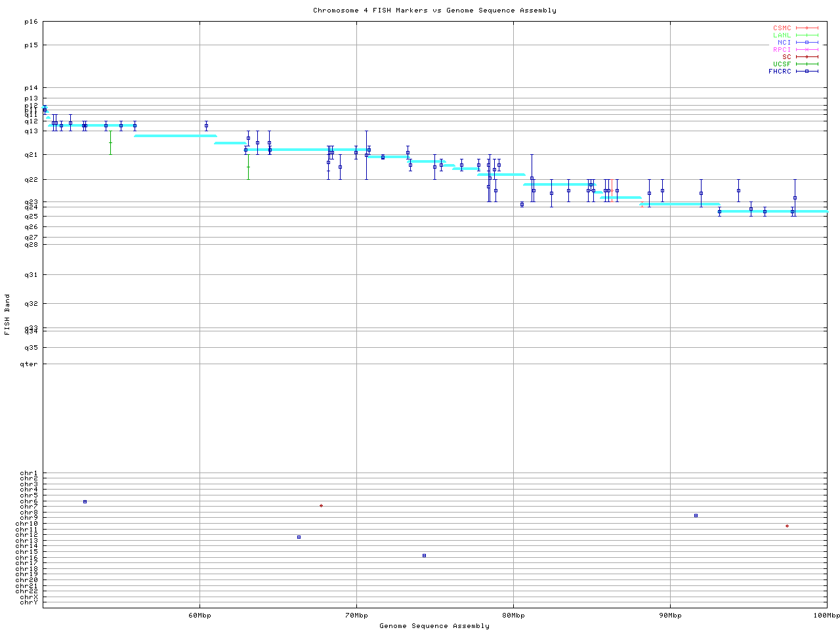Image resolution: width=840 pixels, height=630 pixels.
Task: Click the p16 band label on y-axis
Action: coord(31,22)
